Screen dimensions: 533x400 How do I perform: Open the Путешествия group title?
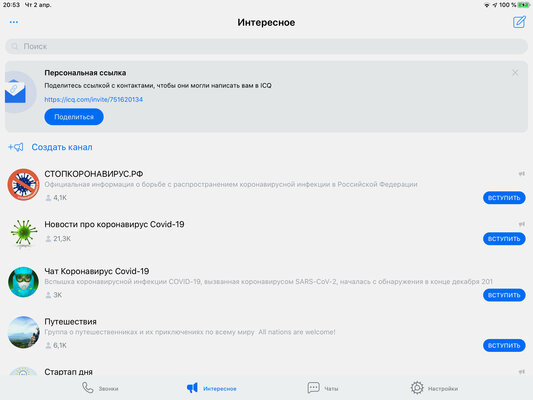tap(70, 322)
